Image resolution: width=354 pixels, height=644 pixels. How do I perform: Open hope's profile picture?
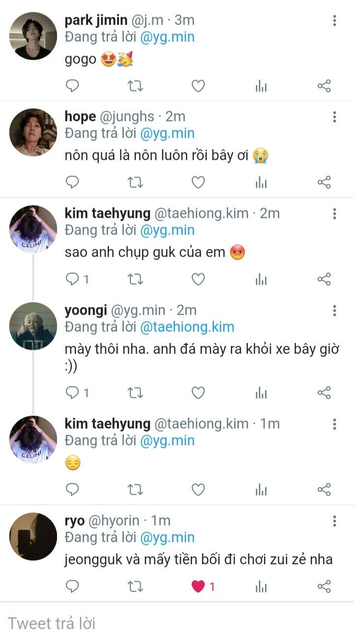click(x=33, y=133)
